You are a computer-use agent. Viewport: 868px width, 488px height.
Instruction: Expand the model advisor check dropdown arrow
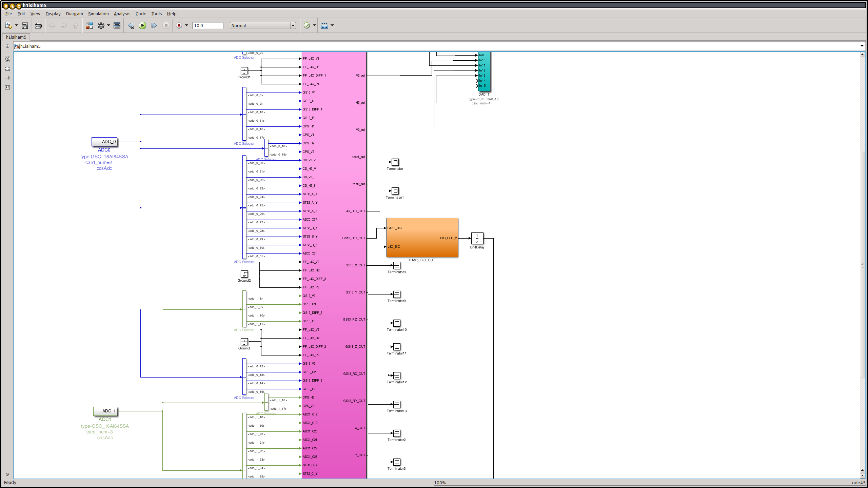tap(314, 25)
